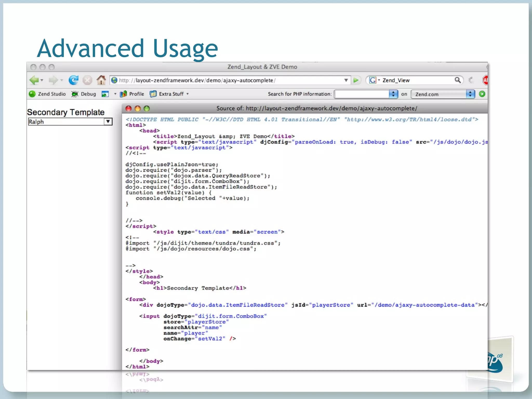532x399 pixels.
Task: Click the tundra.css import line
Action: [x=203, y=243]
